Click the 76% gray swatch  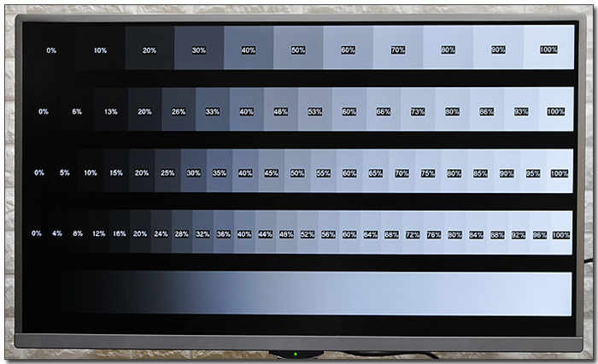pos(434,233)
